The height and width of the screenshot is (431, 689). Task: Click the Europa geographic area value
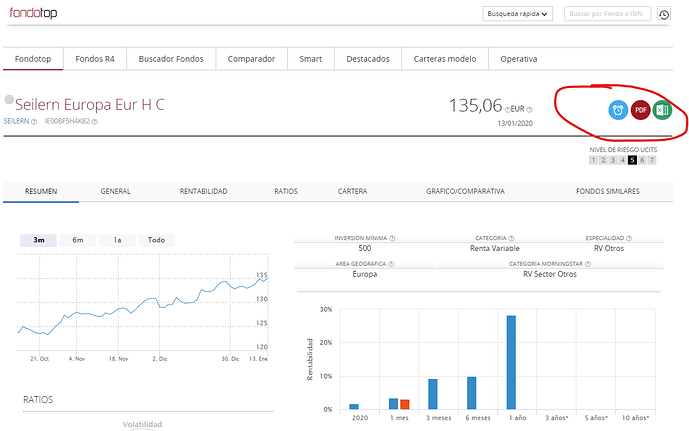(x=365, y=274)
